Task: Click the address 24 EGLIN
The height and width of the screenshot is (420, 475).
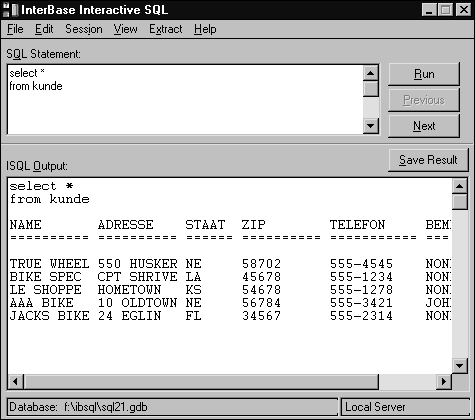Action: (x=129, y=316)
